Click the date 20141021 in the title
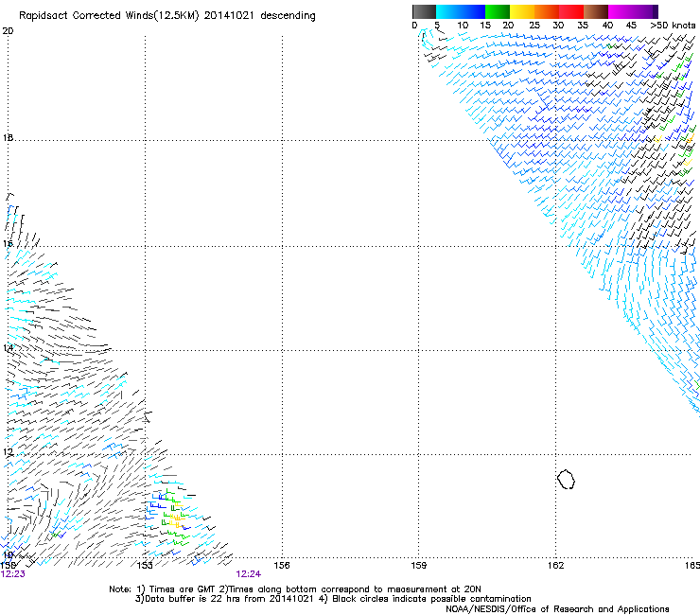This screenshot has height=615, width=700. 229,15
